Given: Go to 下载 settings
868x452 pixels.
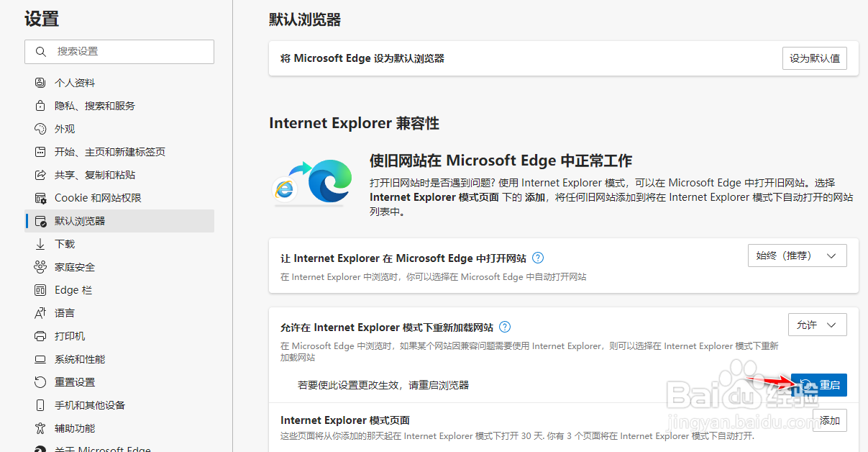Looking at the screenshot, I should (x=119, y=244).
